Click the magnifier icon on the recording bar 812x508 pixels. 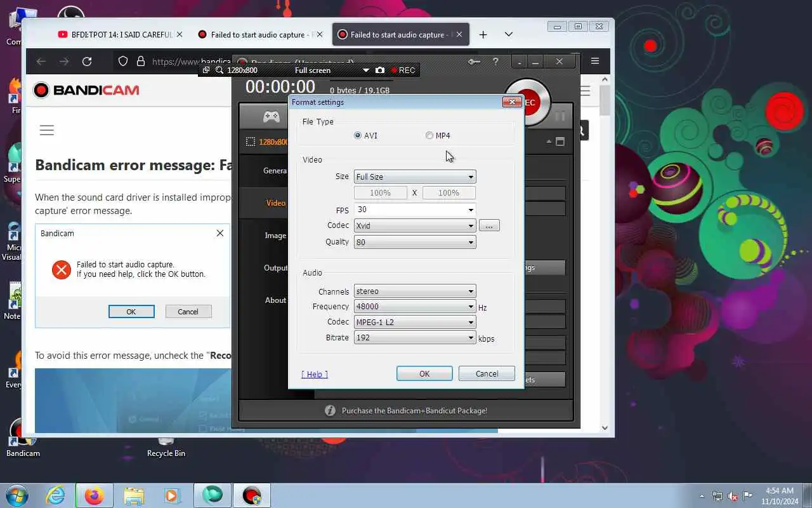pos(219,70)
